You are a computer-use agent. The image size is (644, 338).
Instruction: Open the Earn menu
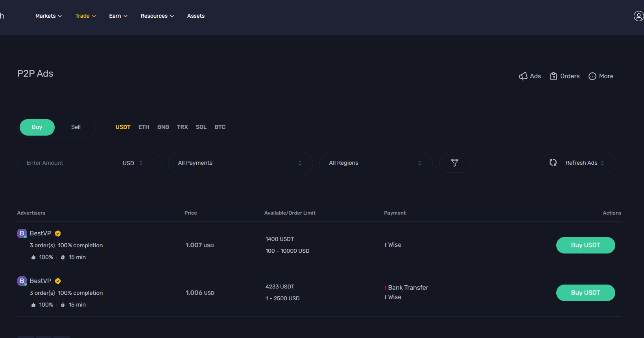pos(118,16)
